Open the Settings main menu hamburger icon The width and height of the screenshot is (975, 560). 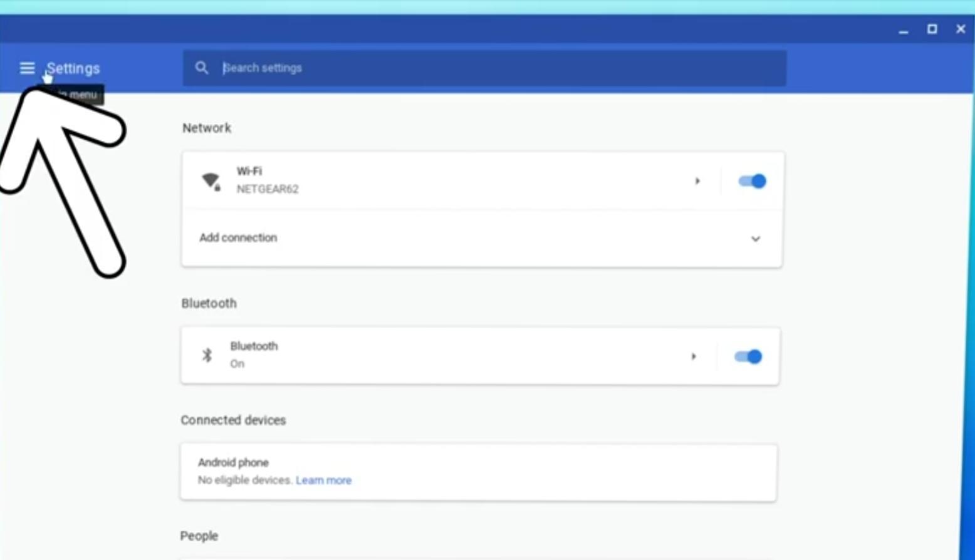click(x=27, y=68)
